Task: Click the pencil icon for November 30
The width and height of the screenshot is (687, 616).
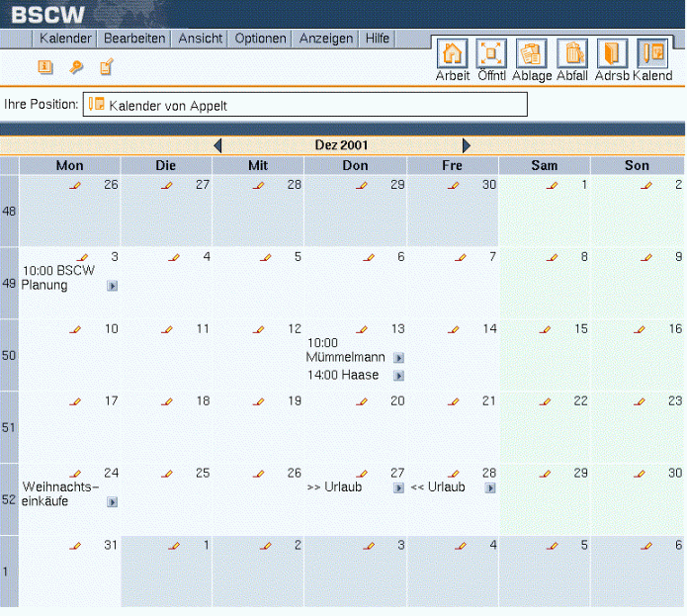Action: pyautogui.click(x=454, y=185)
